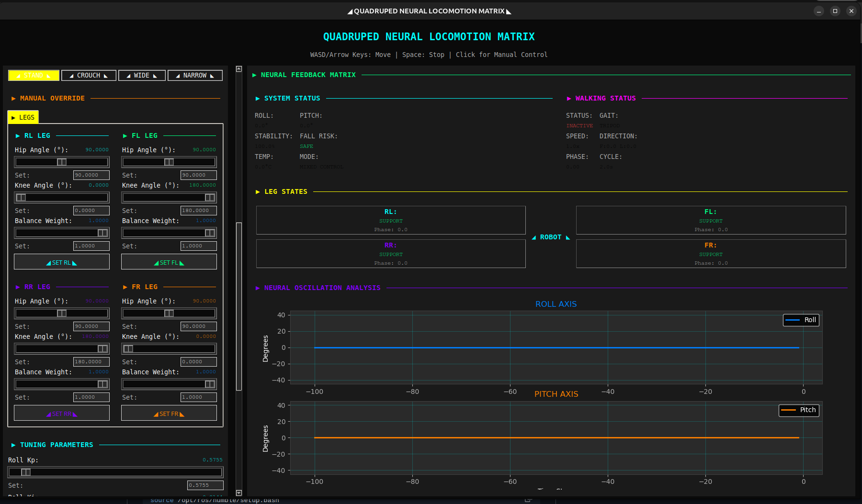Focus the FL Knee Angle Set field

[x=199, y=211]
